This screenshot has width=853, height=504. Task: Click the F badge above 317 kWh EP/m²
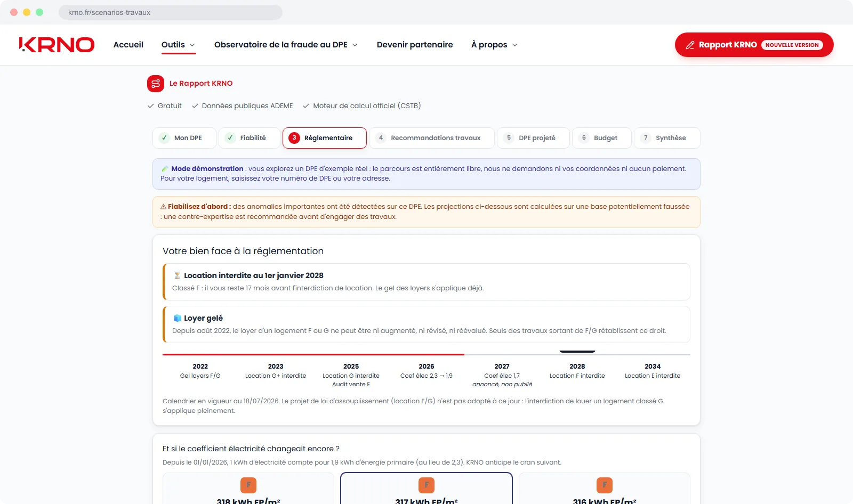tap(426, 485)
